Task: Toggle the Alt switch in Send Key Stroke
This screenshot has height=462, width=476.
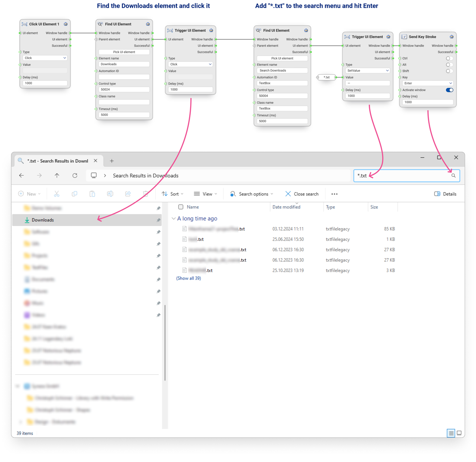Action: (x=449, y=65)
